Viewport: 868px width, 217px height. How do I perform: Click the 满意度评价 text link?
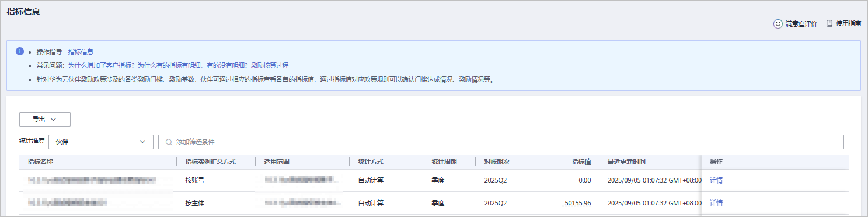point(801,24)
